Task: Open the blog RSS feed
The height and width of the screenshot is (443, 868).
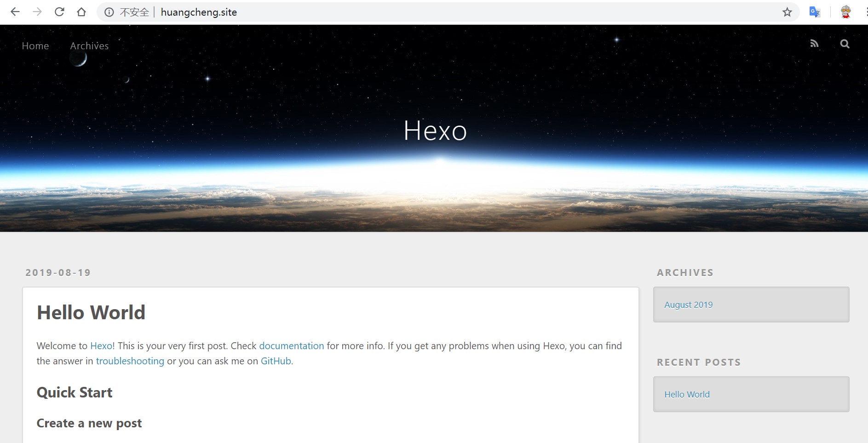Action: click(x=814, y=44)
